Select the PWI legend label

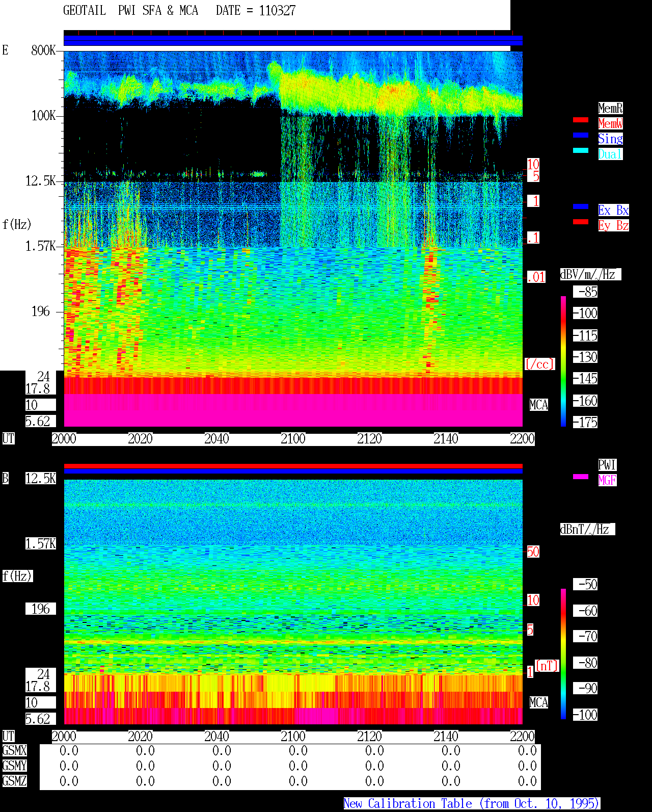607,465
